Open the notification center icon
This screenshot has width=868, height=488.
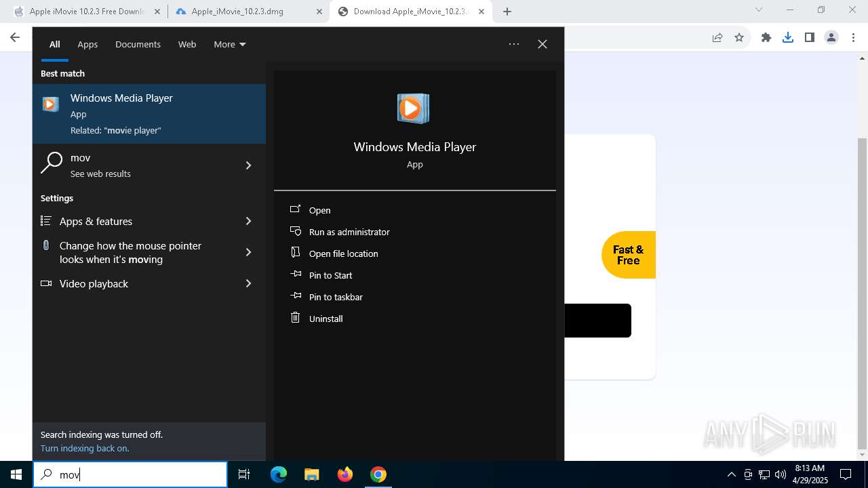coord(846,474)
